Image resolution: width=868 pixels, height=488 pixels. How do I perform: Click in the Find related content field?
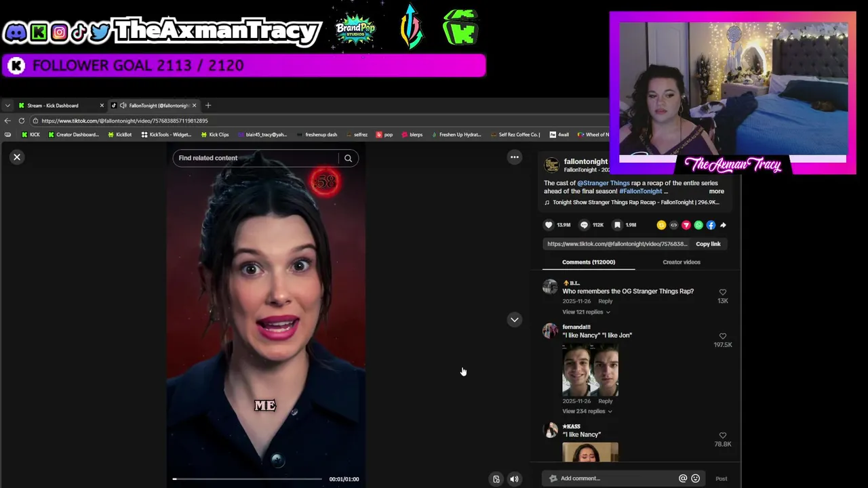[256, 158]
